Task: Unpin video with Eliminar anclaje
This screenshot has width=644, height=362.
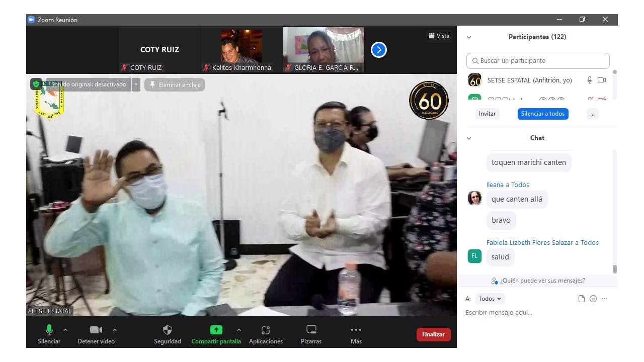Action: pyautogui.click(x=175, y=84)
